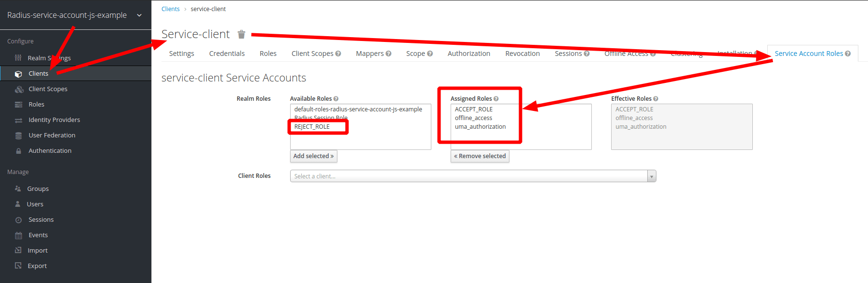Open Identity Providers in sidebar
This screenshot has width=868, height=283.
54,120
